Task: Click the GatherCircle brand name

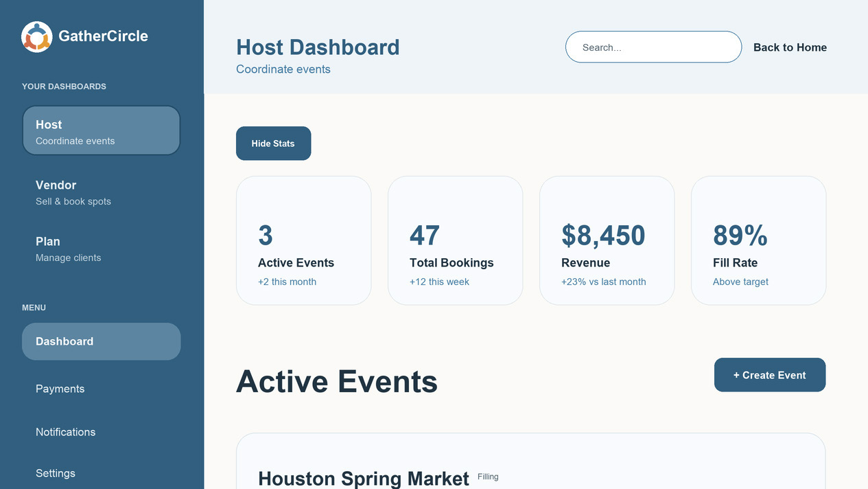Action: [x=104, y=36]
